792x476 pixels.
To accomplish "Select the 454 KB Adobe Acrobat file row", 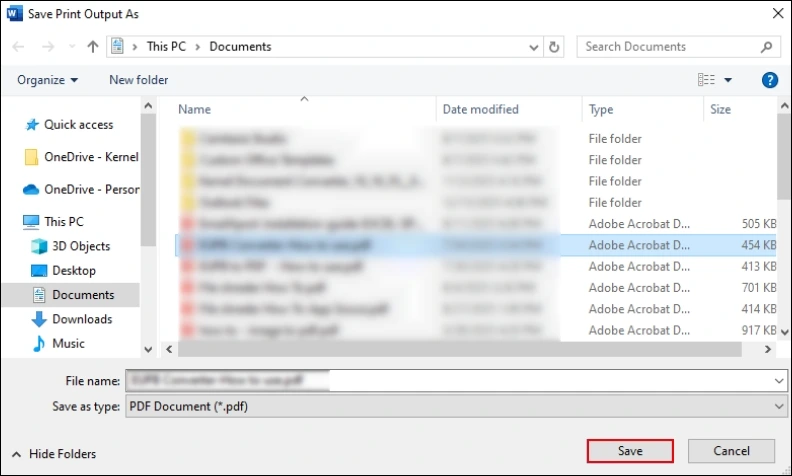I will pyautogui.click(x=475, y=245).
